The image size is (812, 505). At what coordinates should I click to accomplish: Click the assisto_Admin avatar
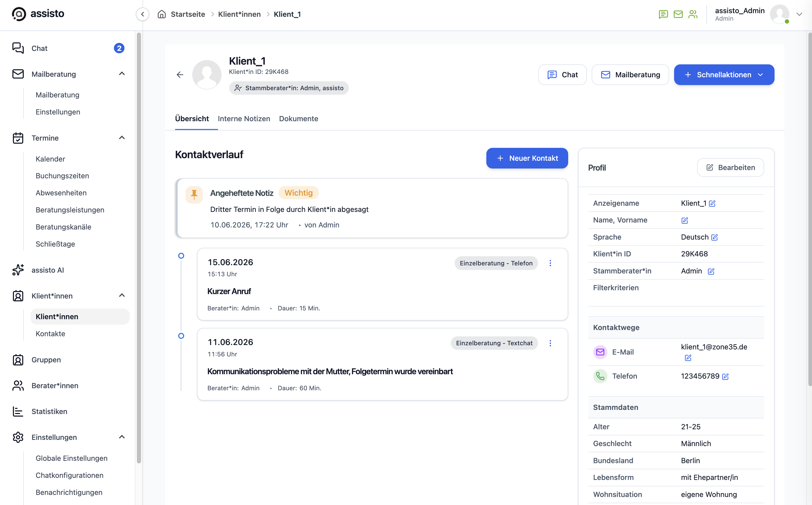pos(780,14)
